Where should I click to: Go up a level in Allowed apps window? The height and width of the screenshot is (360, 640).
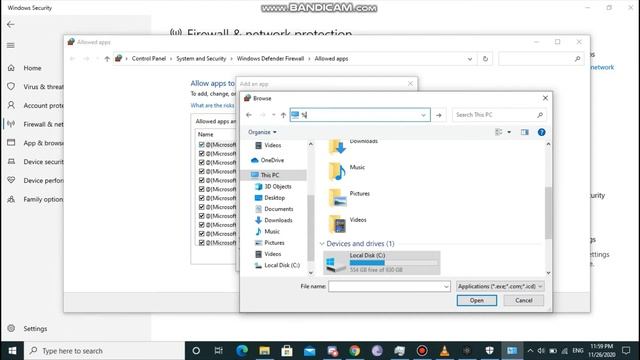click(107, 59)
